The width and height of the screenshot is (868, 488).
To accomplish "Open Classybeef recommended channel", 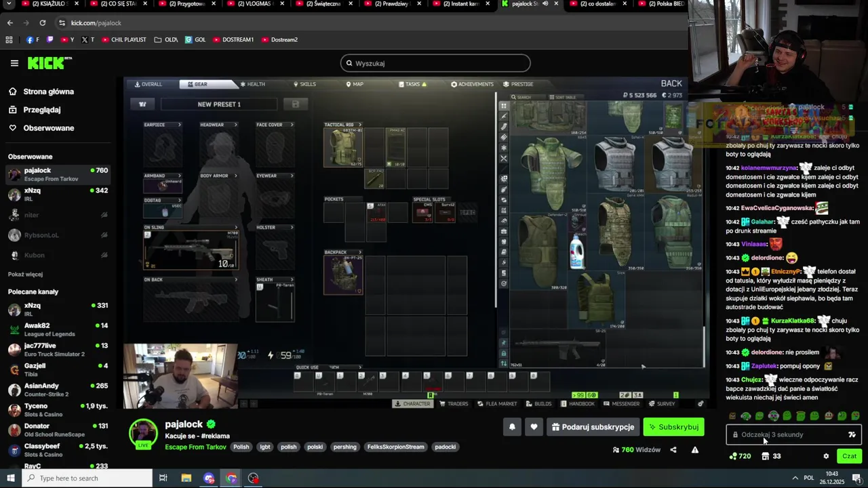I will [58, 450].
